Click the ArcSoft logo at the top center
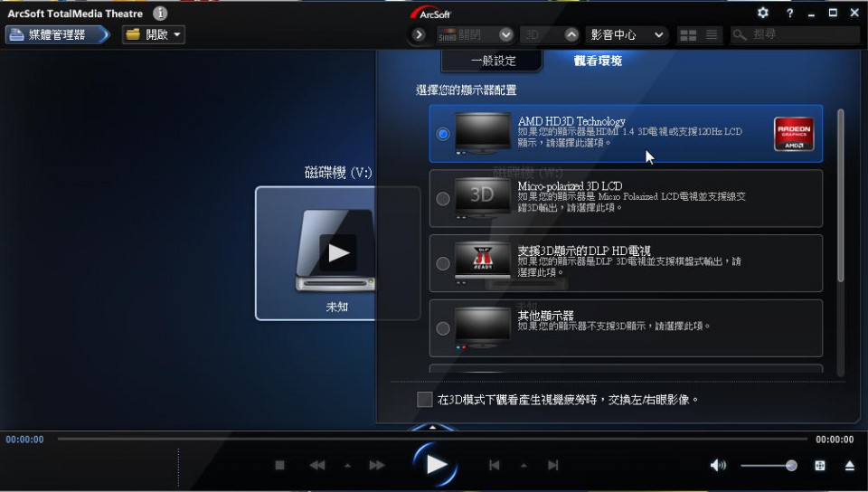 [x=431, y=14]
